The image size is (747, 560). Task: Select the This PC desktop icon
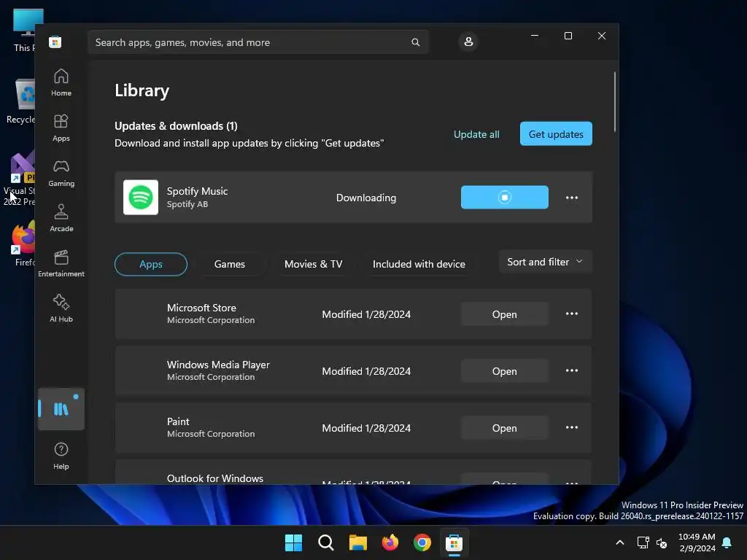(26, 30)
